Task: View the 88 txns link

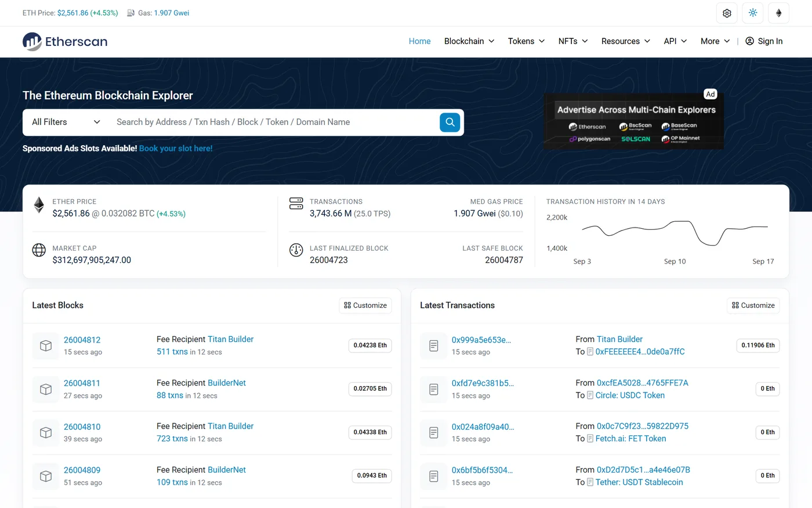Action: pos(170,395)
